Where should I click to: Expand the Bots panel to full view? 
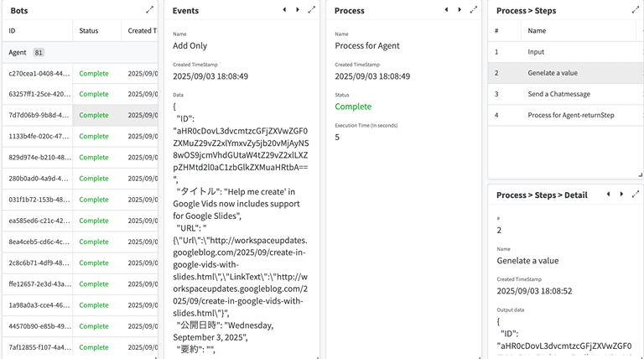(x=149, y=10)
